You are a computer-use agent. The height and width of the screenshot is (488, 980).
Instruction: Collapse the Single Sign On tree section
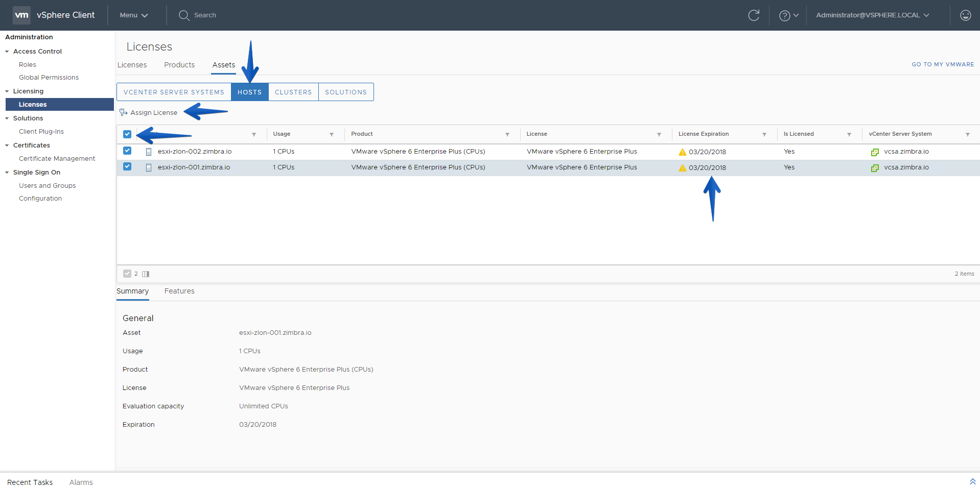pyautogui.click(x=7, y=173)
